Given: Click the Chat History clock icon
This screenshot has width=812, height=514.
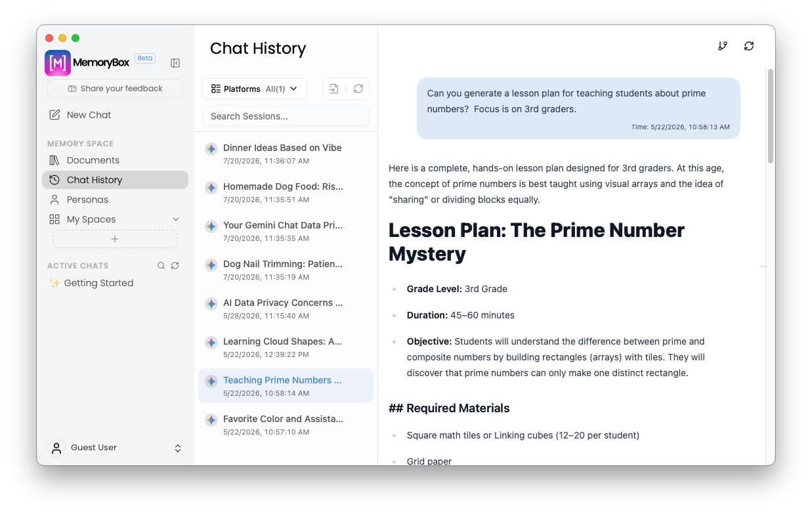Looking at the screenshot, I should pyautogui.click(x=54, y=180).
